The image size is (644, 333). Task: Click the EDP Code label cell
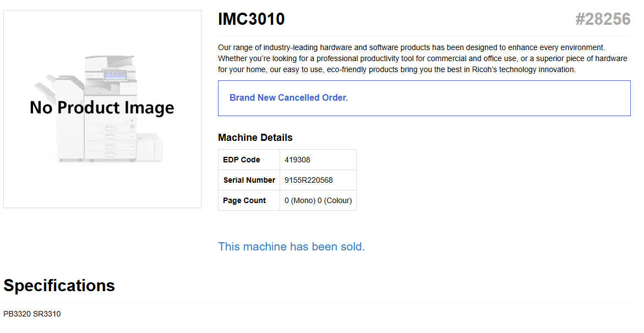(242, 160)
